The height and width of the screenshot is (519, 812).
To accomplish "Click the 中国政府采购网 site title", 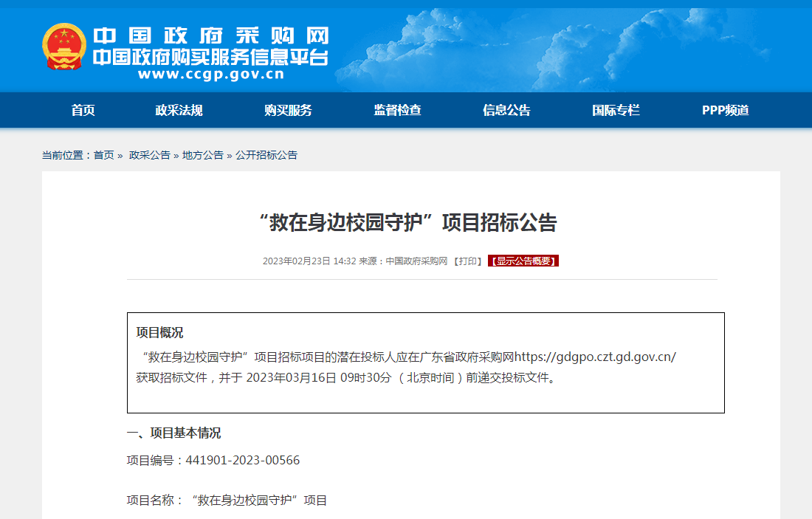I will (x=210, y=36).
